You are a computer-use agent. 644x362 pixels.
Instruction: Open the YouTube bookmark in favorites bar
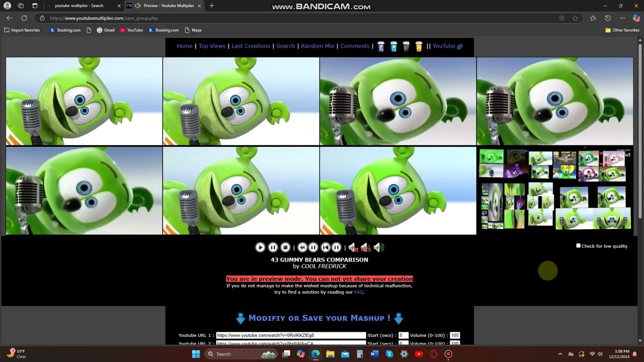131,30
